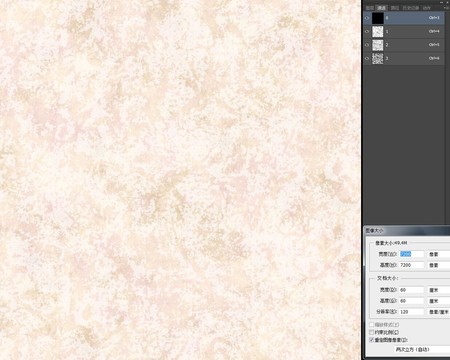The width and height of the screenshot is (450, 360).
Task: Close the panel group with X
Action: (x=448, y=2)
